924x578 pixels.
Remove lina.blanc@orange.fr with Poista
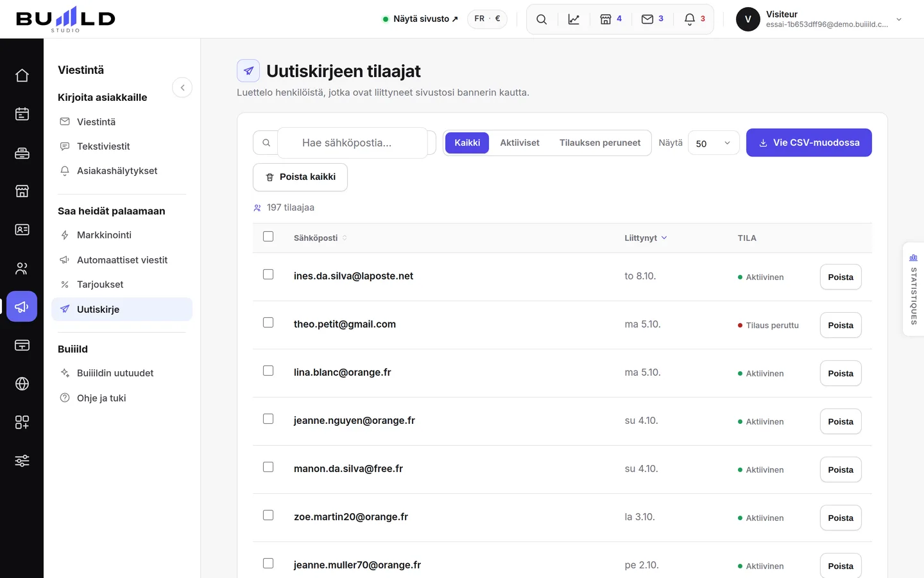[x=841, y=373]
